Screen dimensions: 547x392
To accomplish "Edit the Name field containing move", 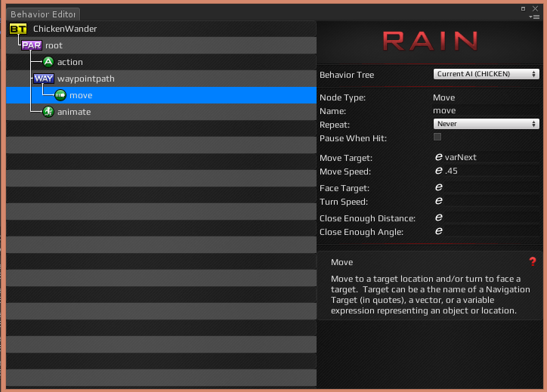I will coord(486,110).
